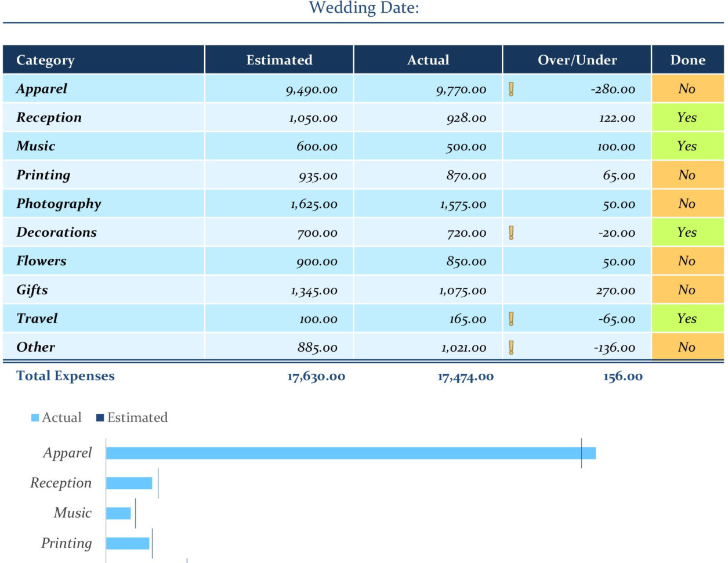Image resolution: width=728 pixels, height=563 pixels.
Task: Select the warning icon next to Travel's -65.00
Action: point(510,318)
